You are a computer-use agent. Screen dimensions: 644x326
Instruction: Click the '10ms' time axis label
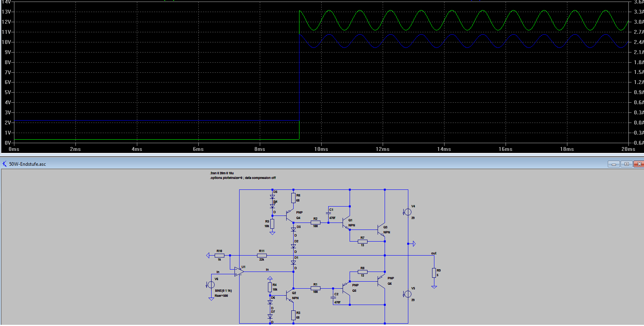tap(321, 149)
